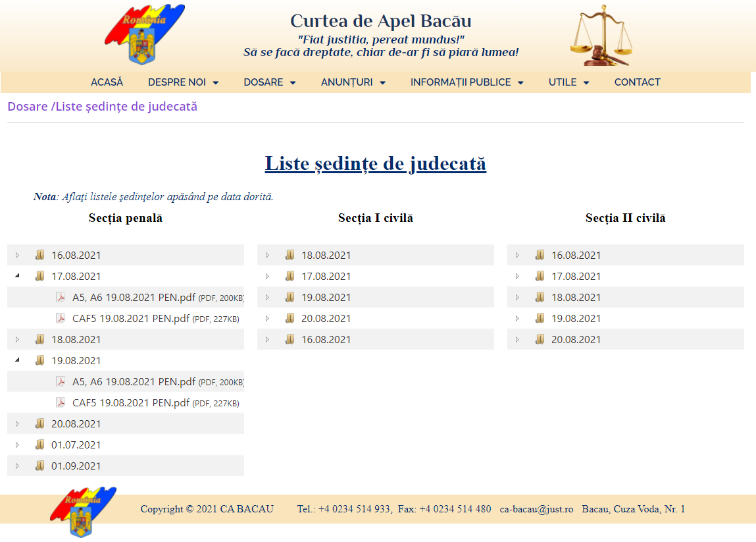Select the folder icon for 01.07.2021

click(x=39, y=445)
